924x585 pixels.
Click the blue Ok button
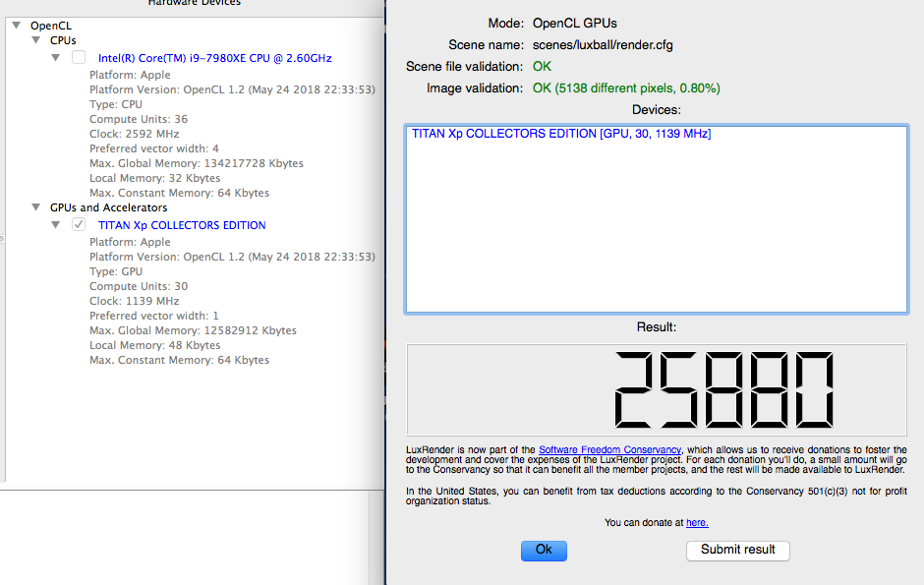(544, 551)
